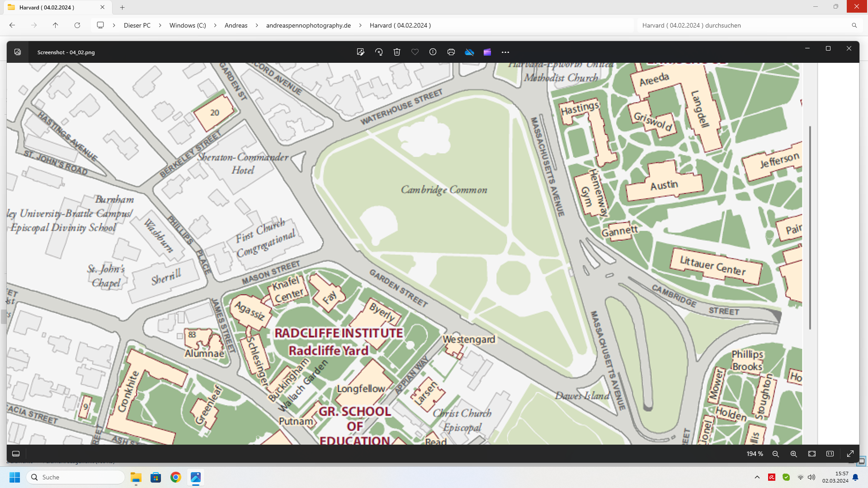Open Windows (C:) breadcrumb
Image resolution: width=868 pixels, height=488 pixels.
click(x=188, y=25)
